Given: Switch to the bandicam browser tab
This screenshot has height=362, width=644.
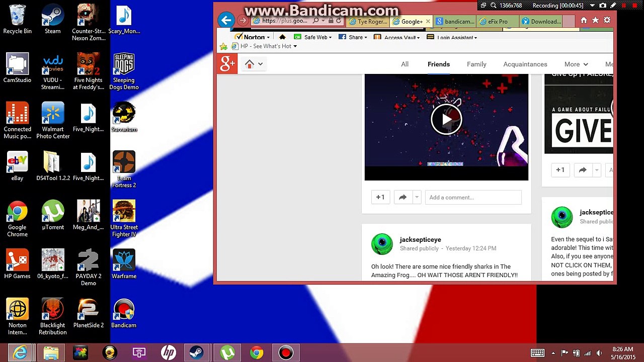Looking at the screenshot, I should coord(455,22).
